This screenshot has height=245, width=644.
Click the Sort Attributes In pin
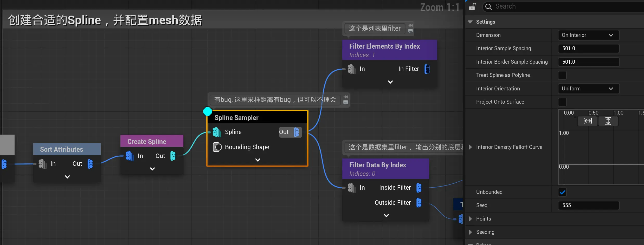[x=42, y=164]
